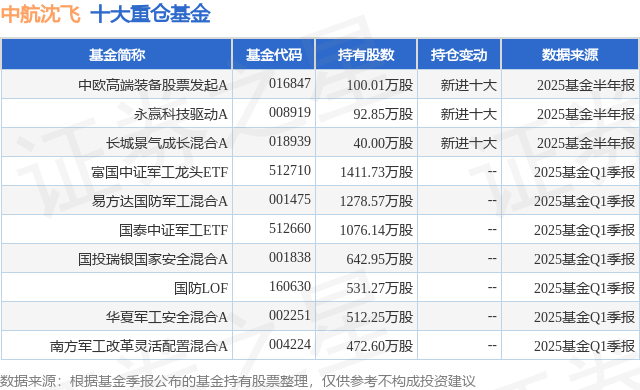The image size is (640, 390).
Task: Click the 中航沈飞 title text
Action: point(40,13)
